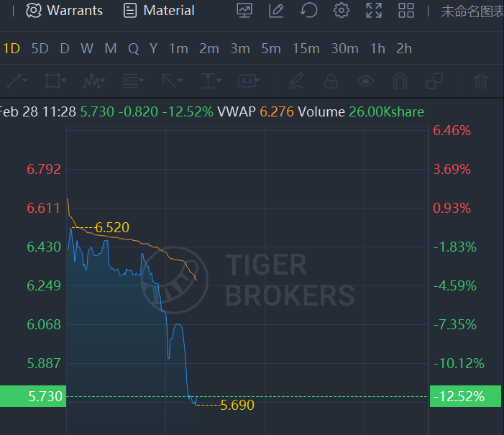
Task: Enter fullscreen chart mode
Action: point(374,11)
